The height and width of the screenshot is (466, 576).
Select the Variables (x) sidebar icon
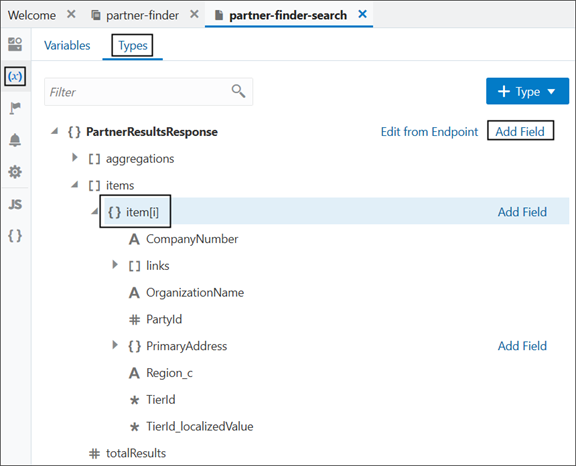[x=15, y=76]
